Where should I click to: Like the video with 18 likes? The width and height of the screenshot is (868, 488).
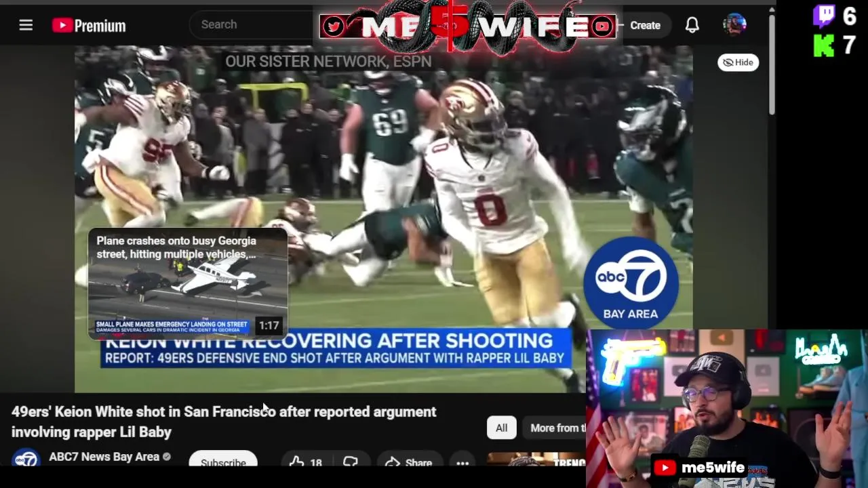305,462
